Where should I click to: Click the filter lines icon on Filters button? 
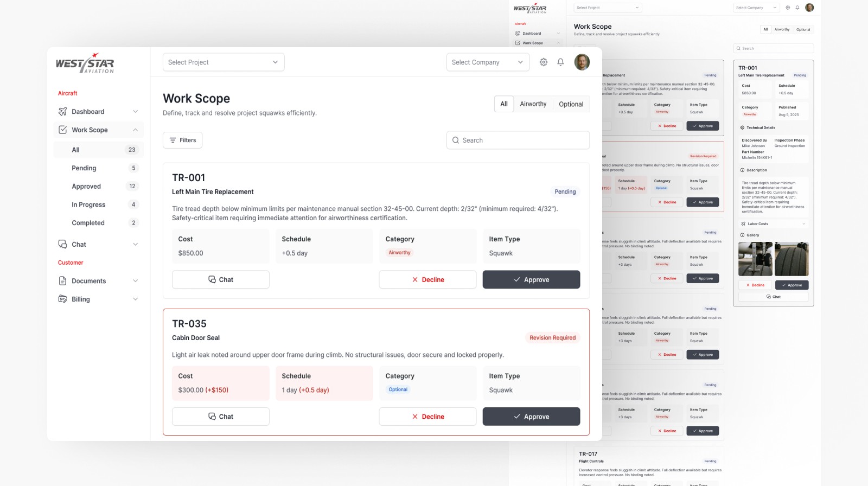pyautogui.click(x=173, y=140)
